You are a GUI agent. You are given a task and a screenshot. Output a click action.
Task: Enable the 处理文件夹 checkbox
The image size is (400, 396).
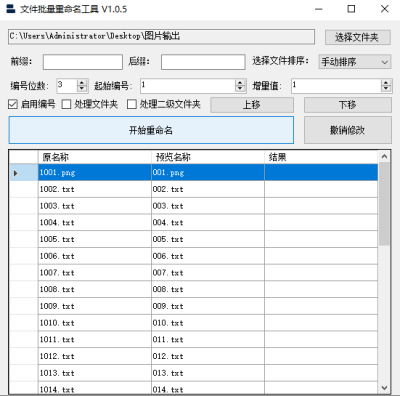coord(66,104)
